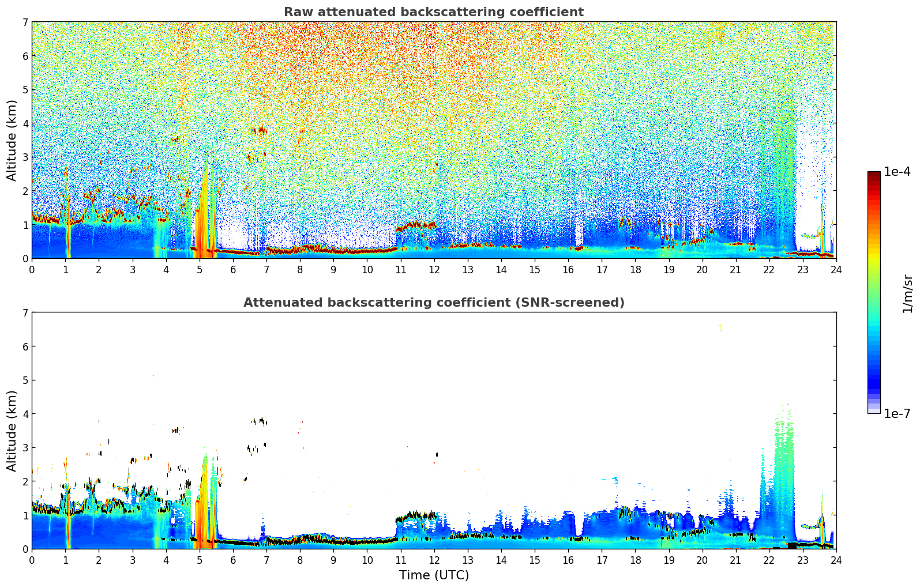The image size is (920, 588).
Task: Click the top plot's "Altitude (km)" label
Action: (x=12, y=140)
